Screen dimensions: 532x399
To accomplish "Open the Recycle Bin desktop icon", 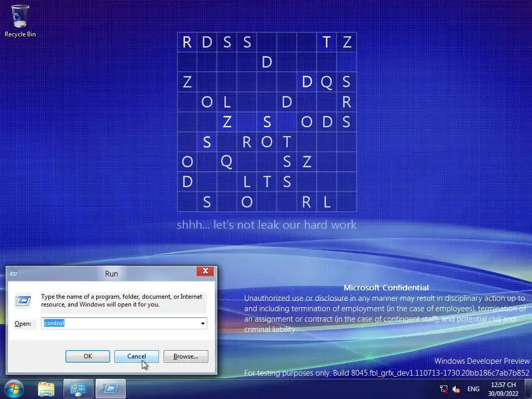I will pos(20,20).
